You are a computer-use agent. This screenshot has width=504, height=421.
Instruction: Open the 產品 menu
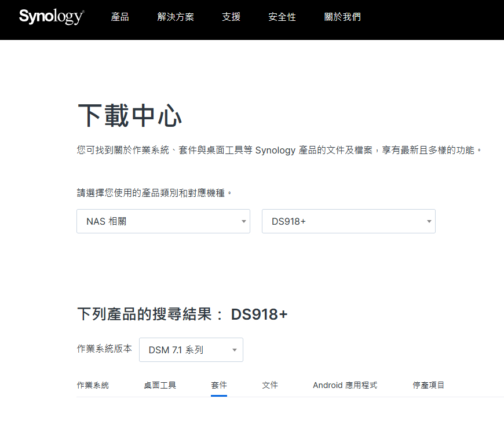[120, 17]
